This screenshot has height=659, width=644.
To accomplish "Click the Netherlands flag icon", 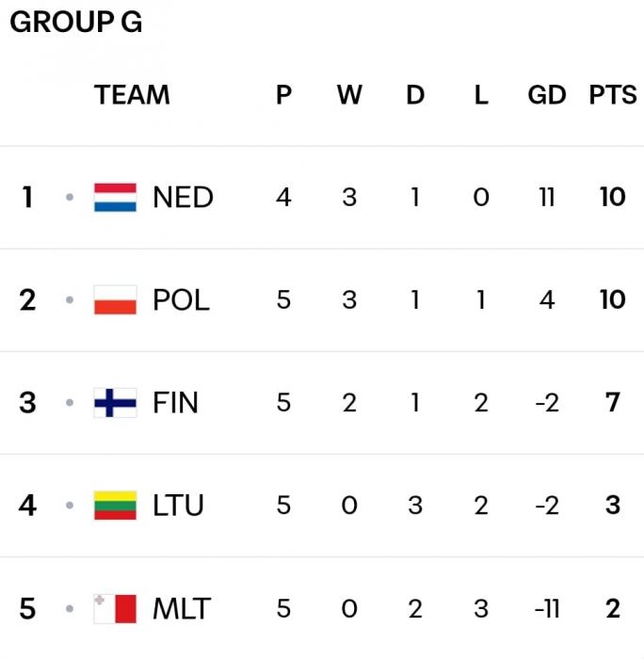I will tap(115, 198).
